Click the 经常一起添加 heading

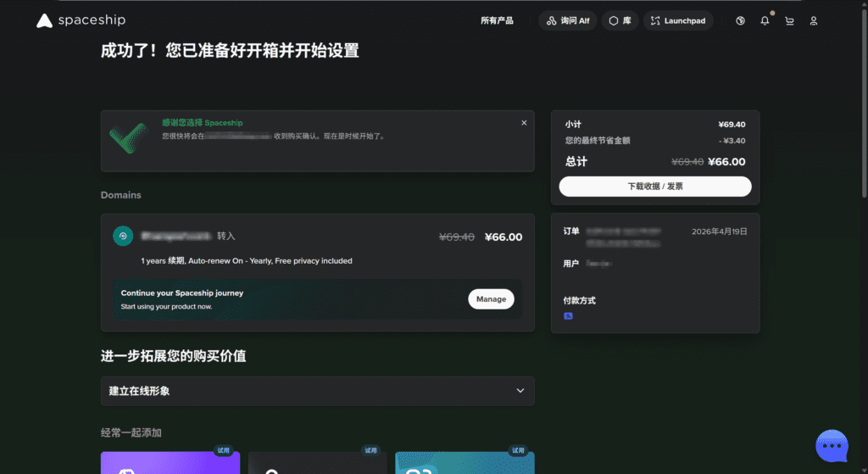tap(131, 432)
